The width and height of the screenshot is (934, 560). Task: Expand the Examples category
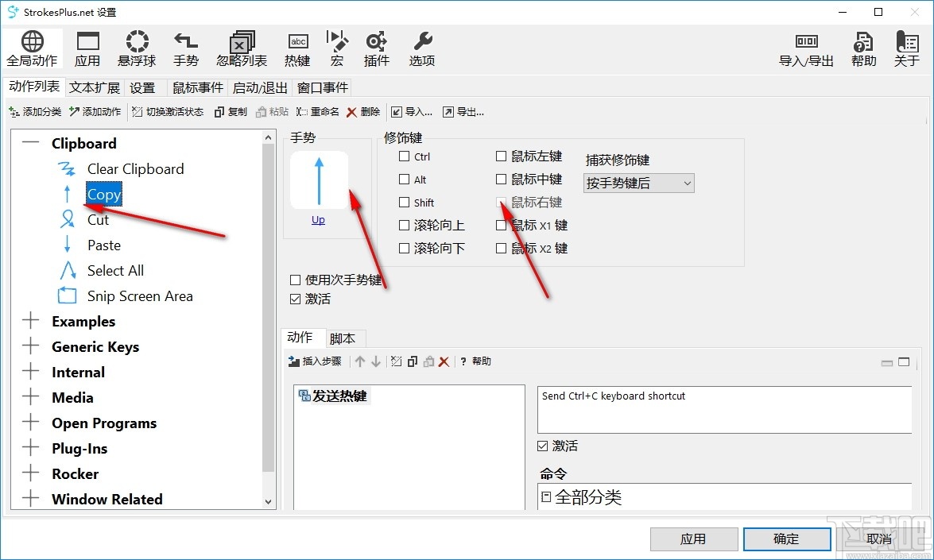pyautogui.click(x=30, y=321)
